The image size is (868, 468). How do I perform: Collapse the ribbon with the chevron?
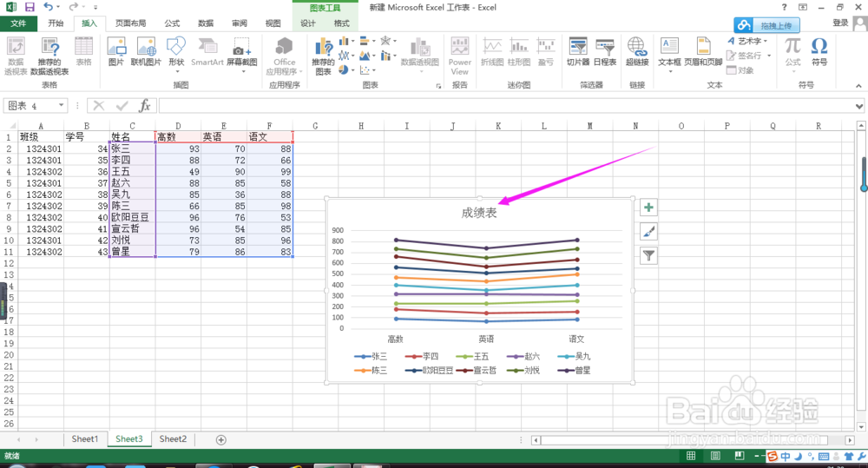point(858,85)
